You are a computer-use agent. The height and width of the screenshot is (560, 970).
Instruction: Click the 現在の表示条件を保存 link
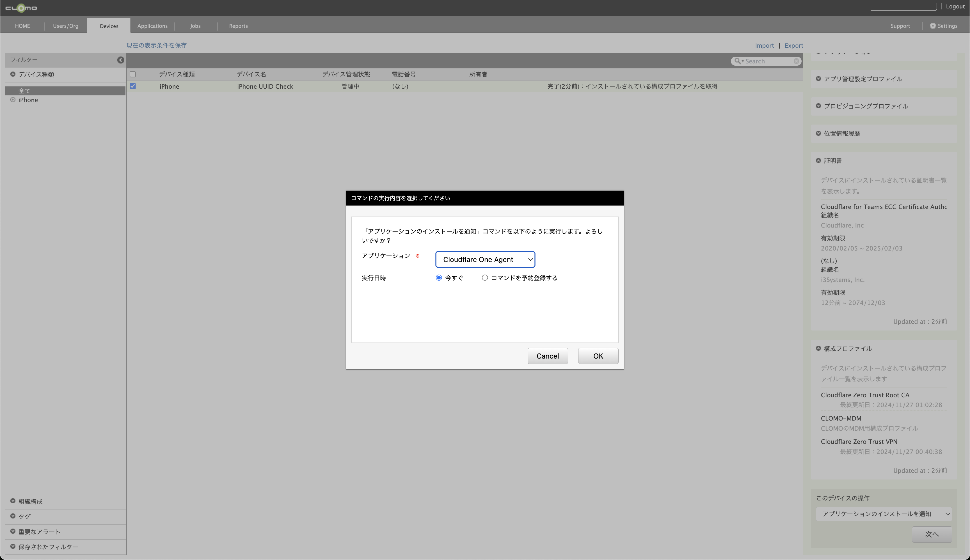pos(156,45)
